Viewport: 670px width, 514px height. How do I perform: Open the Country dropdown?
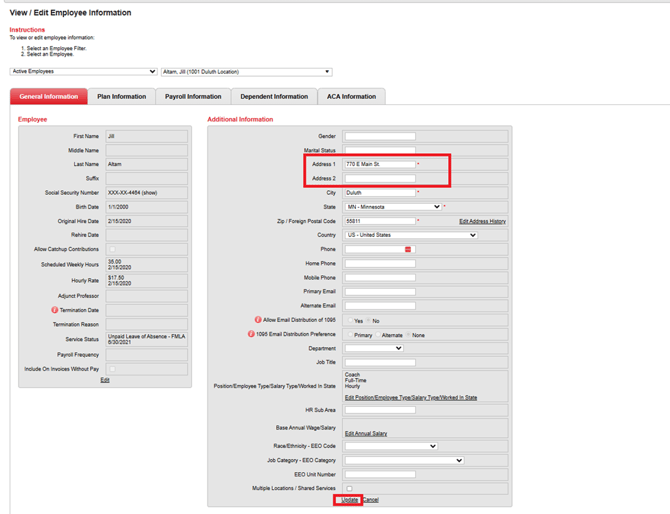click(x=410, y=235)
